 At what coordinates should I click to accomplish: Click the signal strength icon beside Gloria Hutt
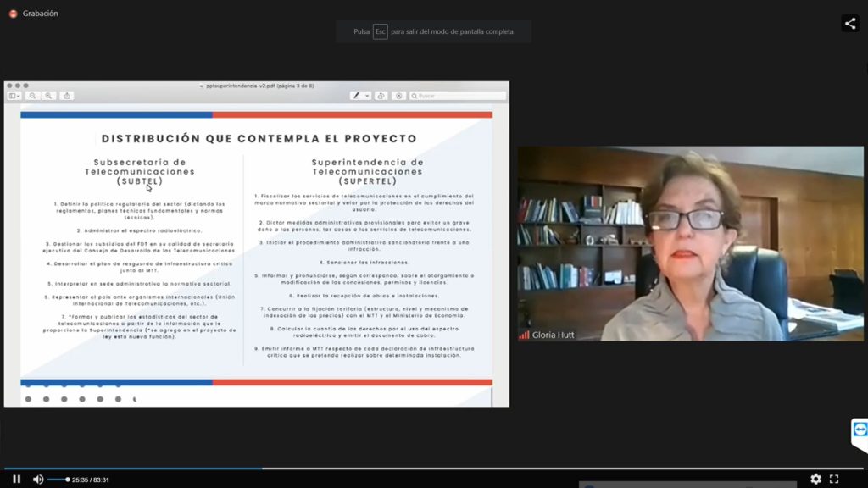click(524, 335)
